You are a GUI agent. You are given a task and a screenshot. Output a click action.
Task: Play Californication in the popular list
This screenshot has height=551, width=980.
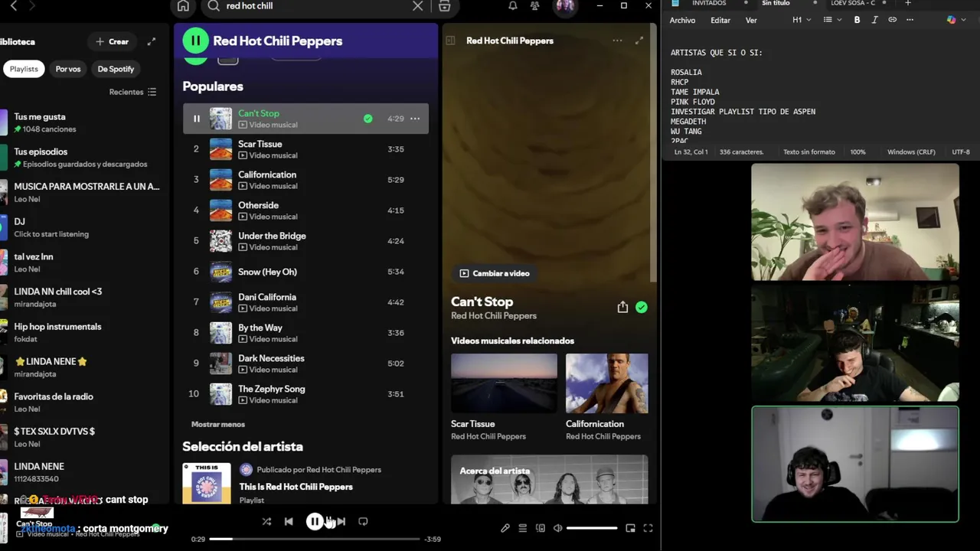(305, 180)
